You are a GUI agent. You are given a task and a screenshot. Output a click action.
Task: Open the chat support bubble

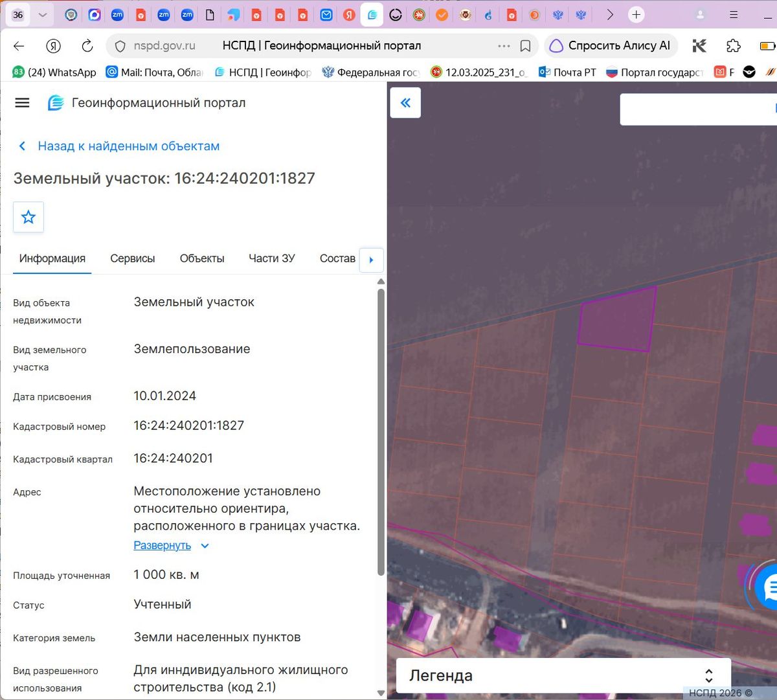[768, 588]
